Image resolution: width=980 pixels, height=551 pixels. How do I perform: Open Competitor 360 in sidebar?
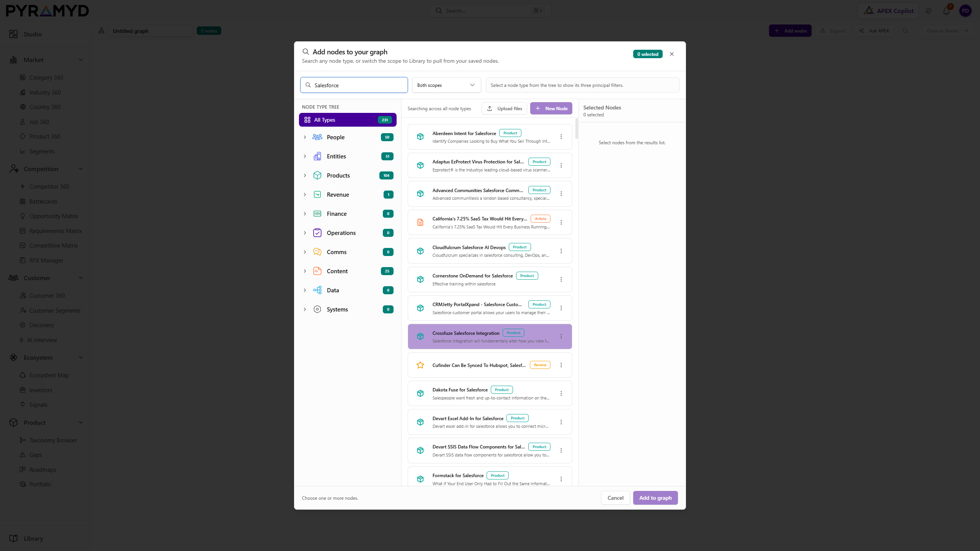pyautogui.click(x=49, y=186)
